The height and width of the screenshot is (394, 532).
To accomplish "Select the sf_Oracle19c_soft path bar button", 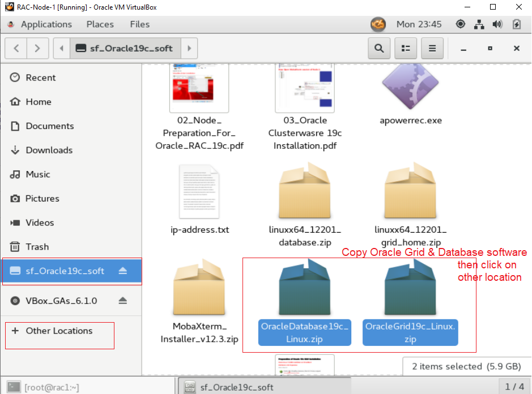I will point(126,48).
